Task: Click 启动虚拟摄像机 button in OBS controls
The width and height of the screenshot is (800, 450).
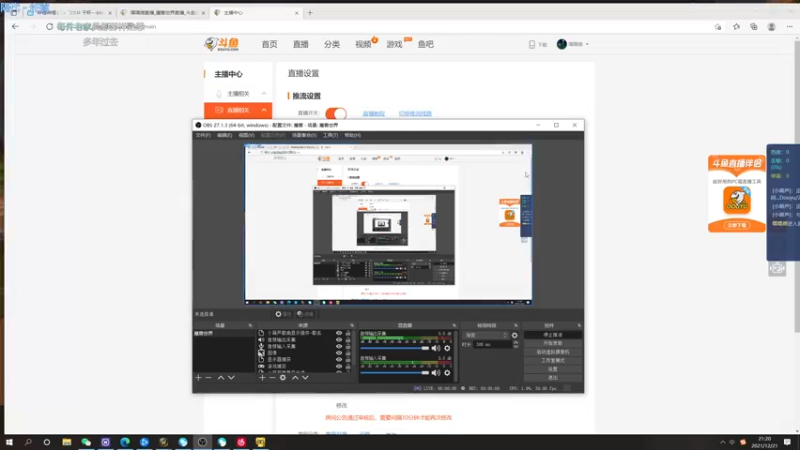Action: [x=553, y=352]
